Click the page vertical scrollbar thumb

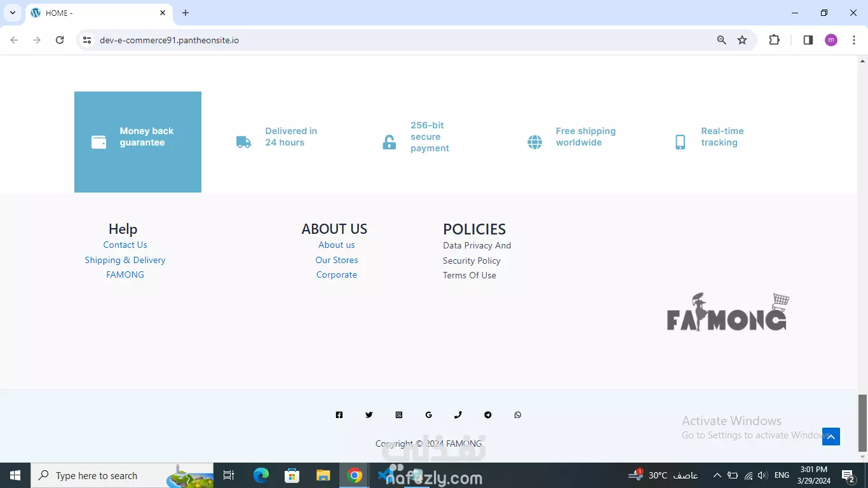pos(862,423)
